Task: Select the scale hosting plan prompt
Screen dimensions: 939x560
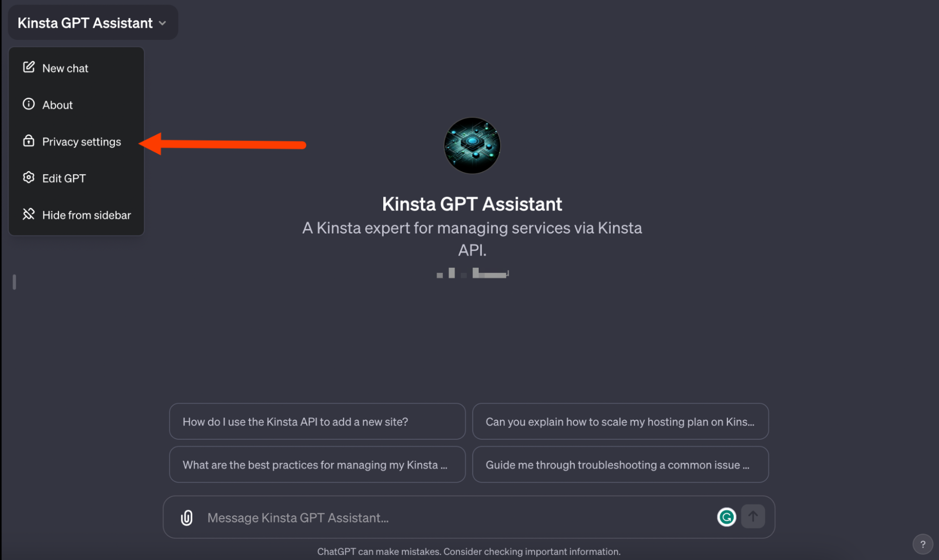Action: pyautogui.click(x=620, y=421)
